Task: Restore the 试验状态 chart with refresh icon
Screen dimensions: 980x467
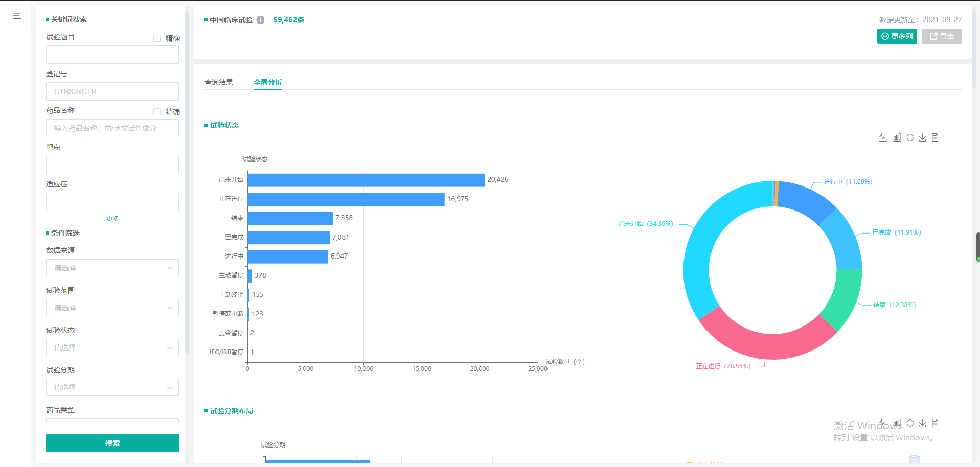Action: 910,137
